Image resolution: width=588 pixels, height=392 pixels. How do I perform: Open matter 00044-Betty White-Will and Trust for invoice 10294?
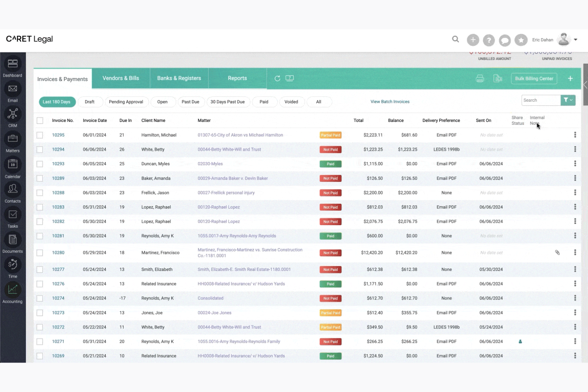(x=229, y=149)
